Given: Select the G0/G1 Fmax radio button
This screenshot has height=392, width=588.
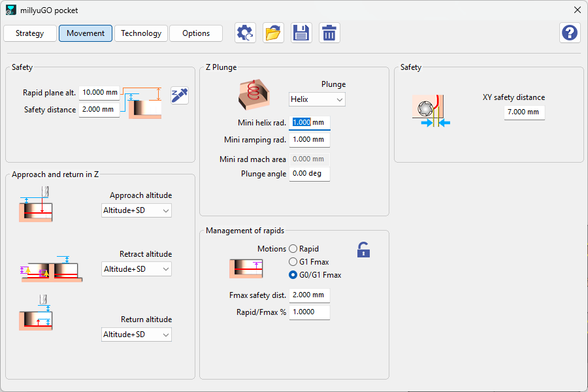Looking at the screenshot, I should click(293, 275).
